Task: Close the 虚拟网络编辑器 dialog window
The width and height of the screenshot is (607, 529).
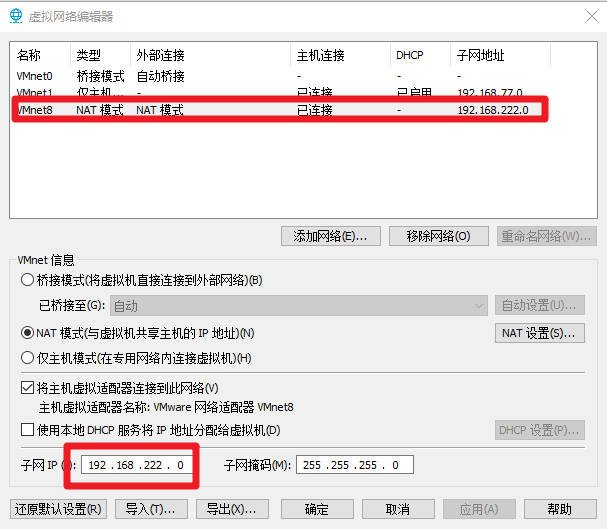Action: [x=592, y=16]
